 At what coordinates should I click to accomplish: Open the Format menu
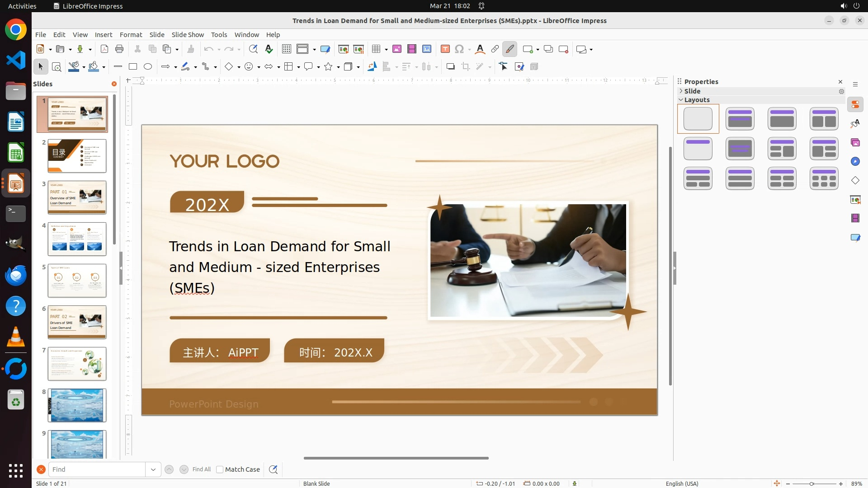pos(131,35)
